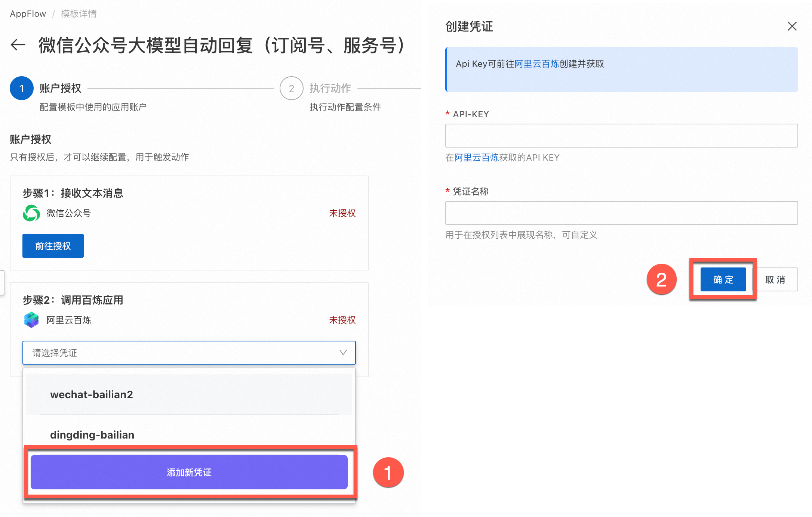
Task: Click step 2 circle for 执行动作
Action: [291, 89]
